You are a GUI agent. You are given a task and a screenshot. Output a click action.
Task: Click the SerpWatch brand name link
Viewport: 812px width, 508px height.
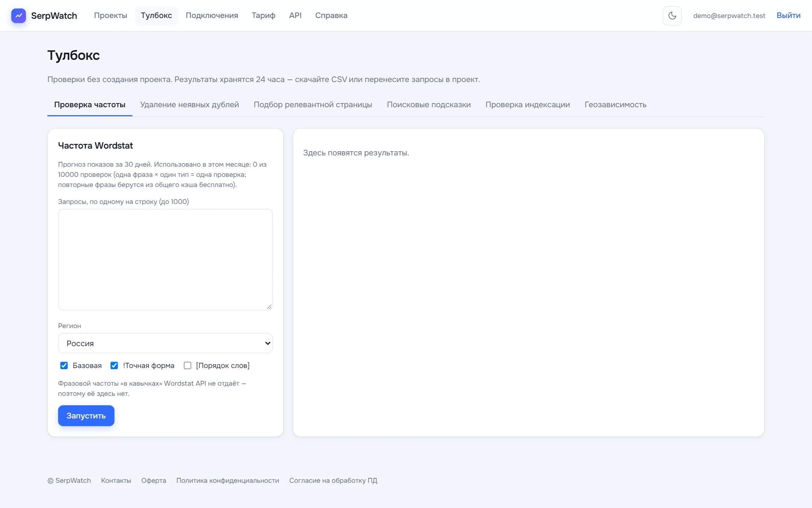pyautogui.click(x=54, y=16)
